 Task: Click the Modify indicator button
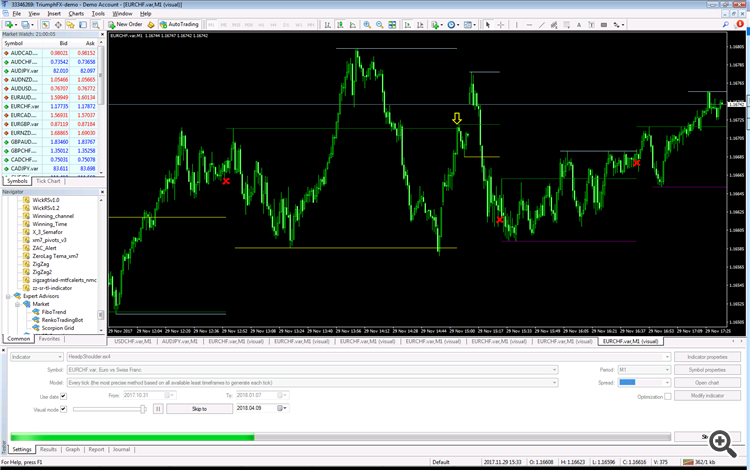[x=707, y=396]
